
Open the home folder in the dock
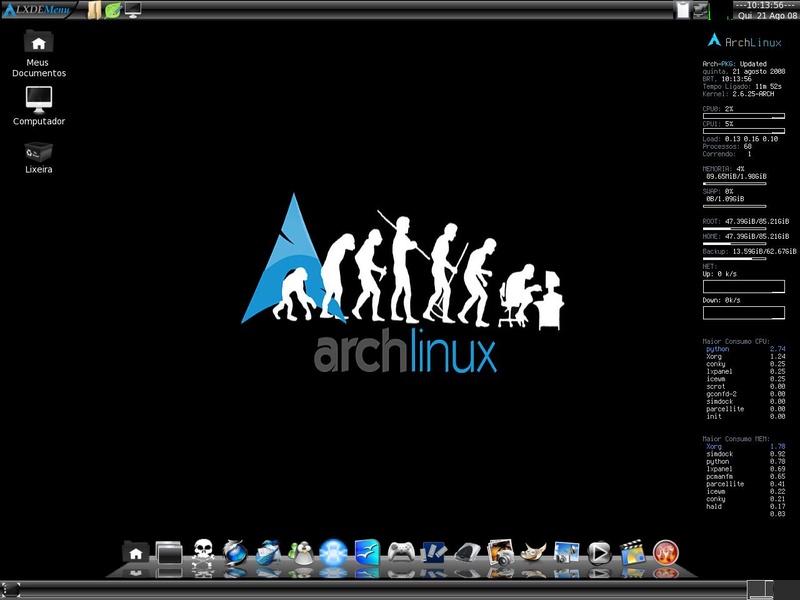click(x=136, y=553)
